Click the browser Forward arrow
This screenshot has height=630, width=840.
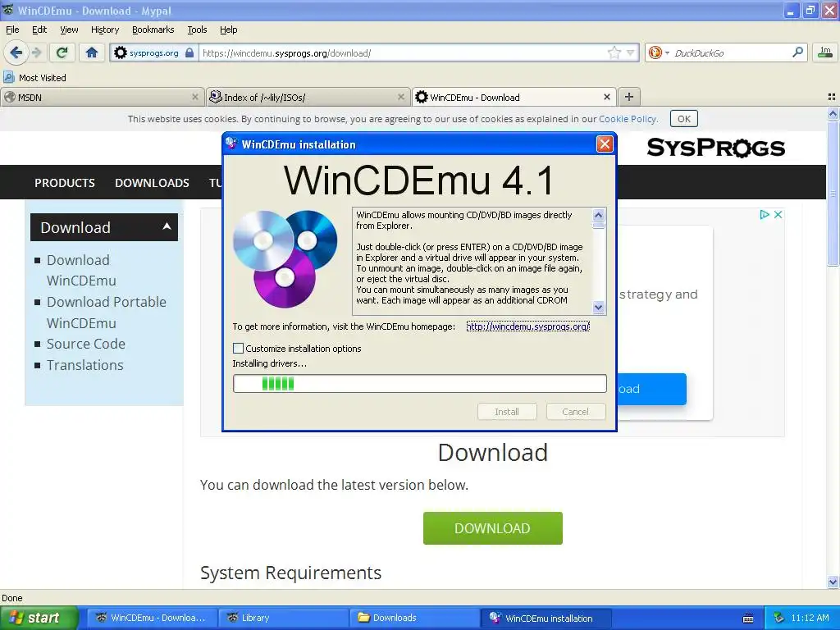[x=37, y=52]
